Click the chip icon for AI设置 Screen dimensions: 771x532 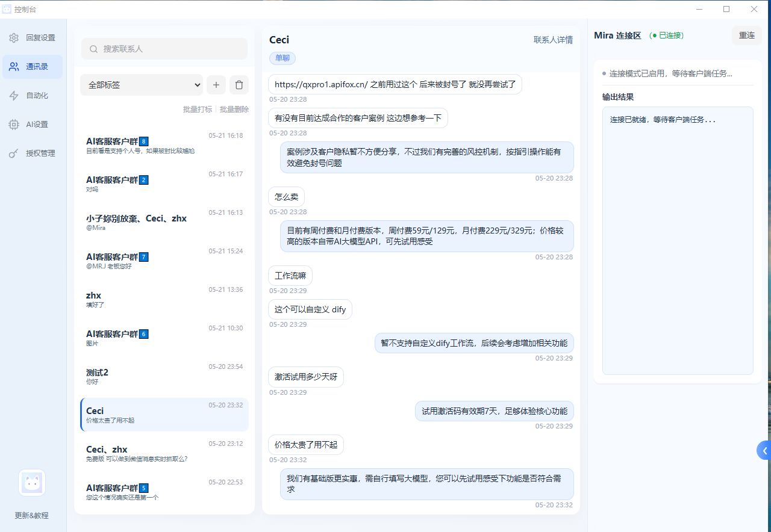[x=14, y=125]
